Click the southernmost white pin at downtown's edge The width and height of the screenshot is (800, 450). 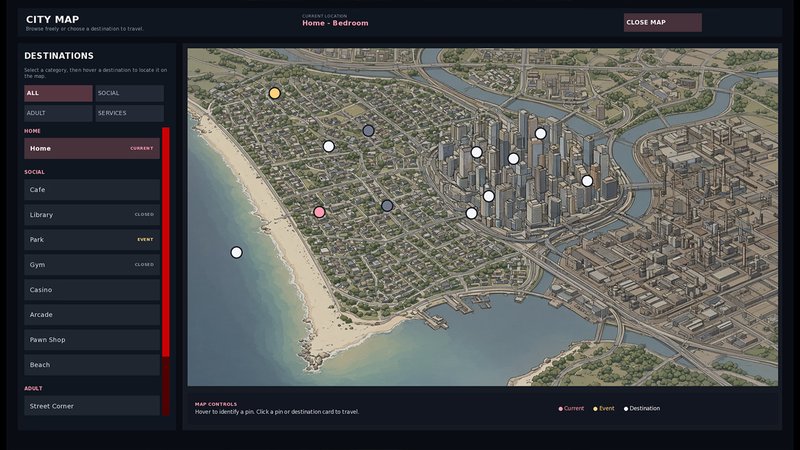(x=471, y=213)
